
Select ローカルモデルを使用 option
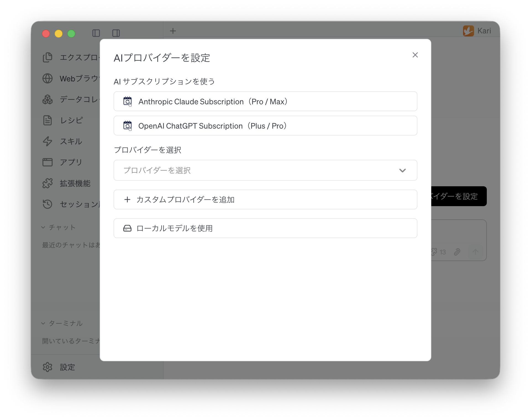point(265,228)
